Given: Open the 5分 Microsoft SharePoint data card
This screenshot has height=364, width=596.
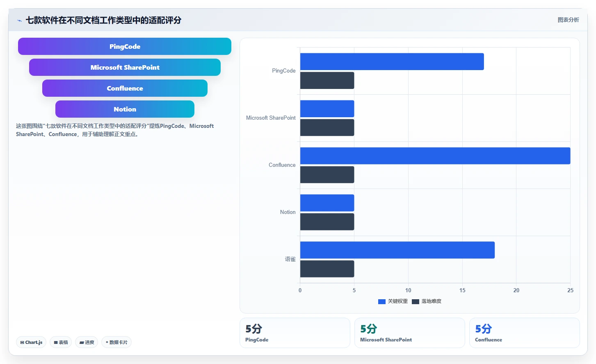Looking at the screenshot, I should pos(410,333).
